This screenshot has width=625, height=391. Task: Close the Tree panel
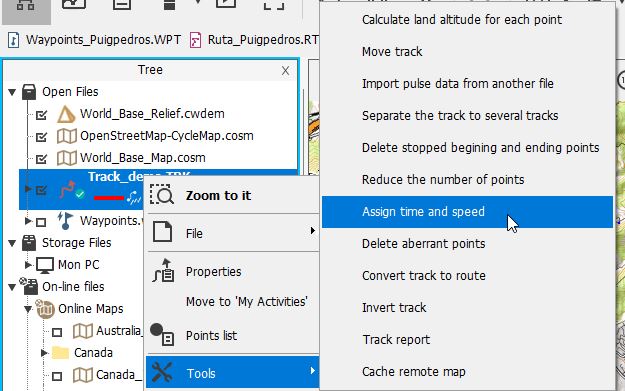285,71
